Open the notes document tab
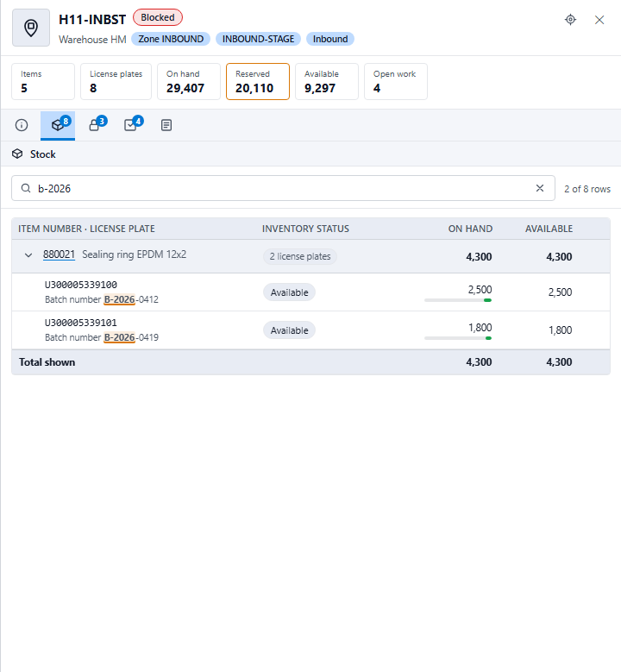The width and height of the screenshot is (621, 672). pos(166,125)
